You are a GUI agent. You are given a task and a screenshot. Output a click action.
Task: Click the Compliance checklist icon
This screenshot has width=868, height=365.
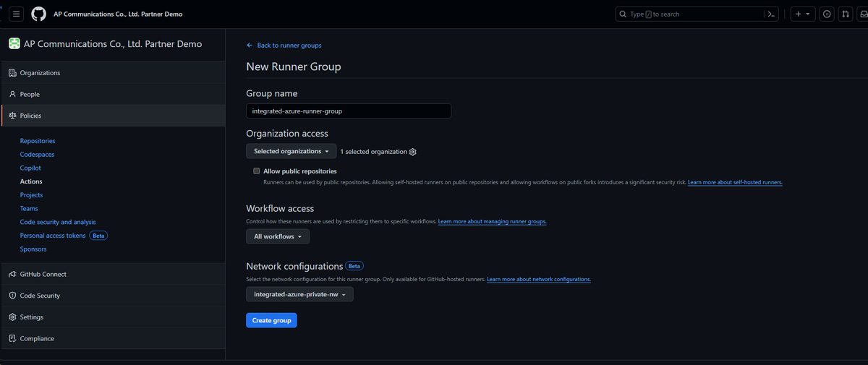[12, 338]
